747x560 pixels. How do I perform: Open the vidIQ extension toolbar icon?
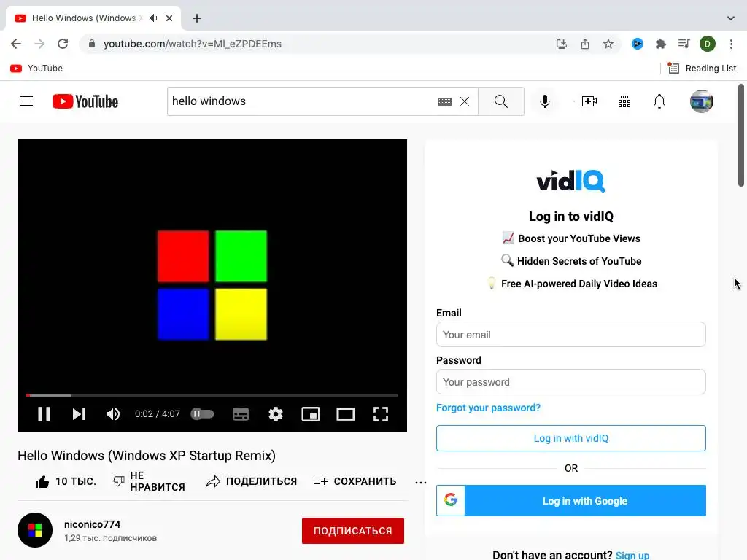click(638, 44)
